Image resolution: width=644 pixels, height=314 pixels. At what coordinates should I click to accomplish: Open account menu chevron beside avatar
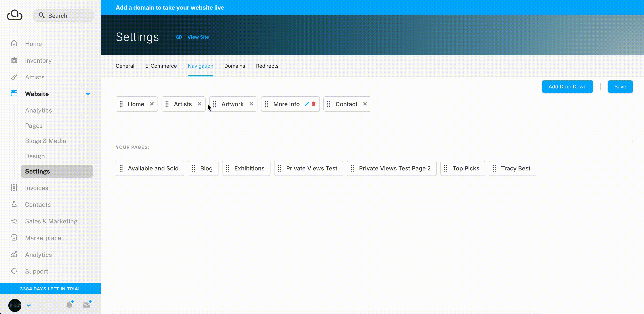[x=29, y=305]
